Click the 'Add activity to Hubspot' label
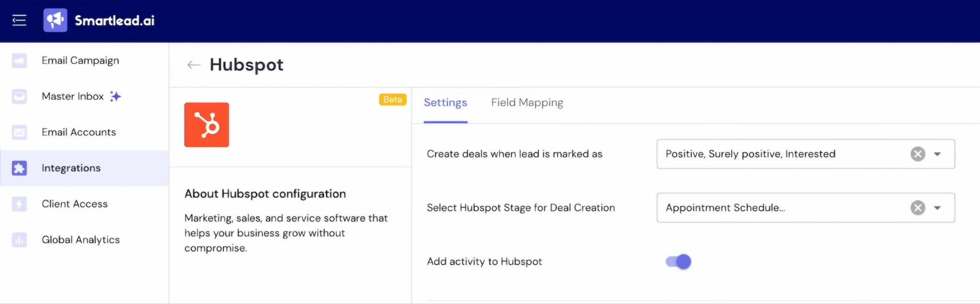980x304 pixels. (484, 262)
